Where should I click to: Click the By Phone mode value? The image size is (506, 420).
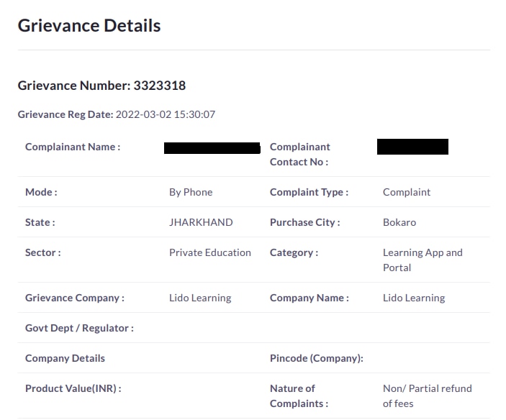(x=191, y=192)
